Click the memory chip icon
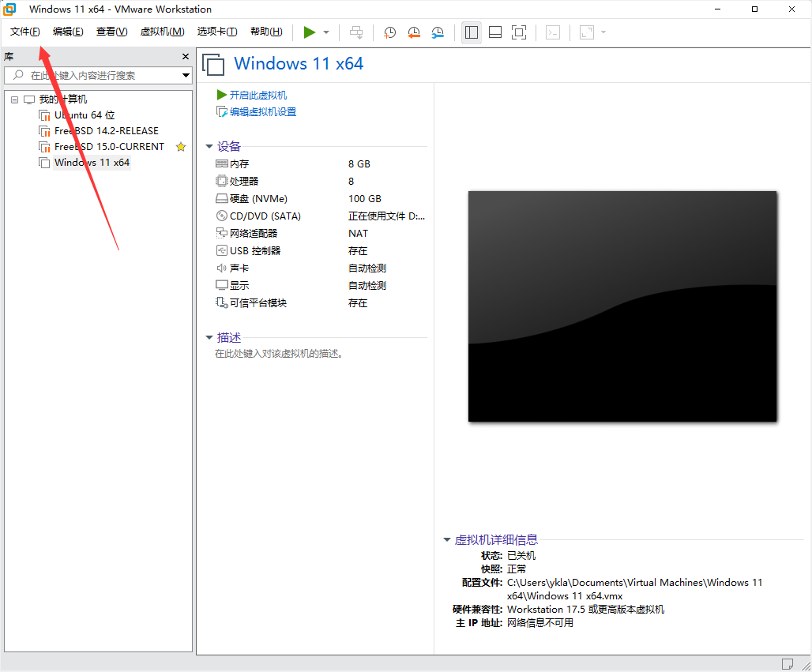Screen dimensions: 812x672 pyautogui.click(x=222, y=163)
